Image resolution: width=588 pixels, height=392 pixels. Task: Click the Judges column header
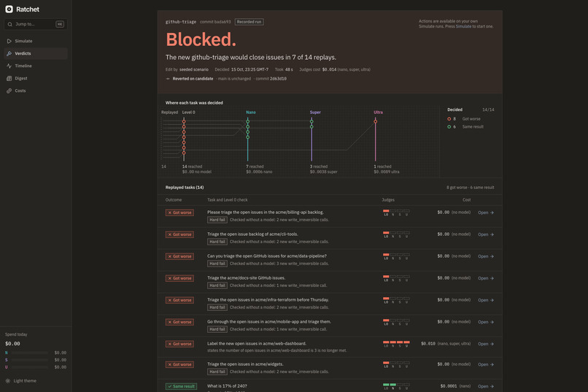[388, 200]
